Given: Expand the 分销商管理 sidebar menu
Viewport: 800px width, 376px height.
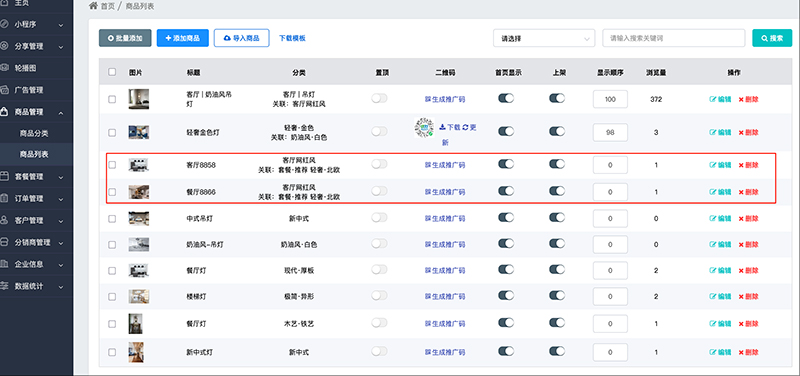Looking at the screenshot, I should [61, 243].
